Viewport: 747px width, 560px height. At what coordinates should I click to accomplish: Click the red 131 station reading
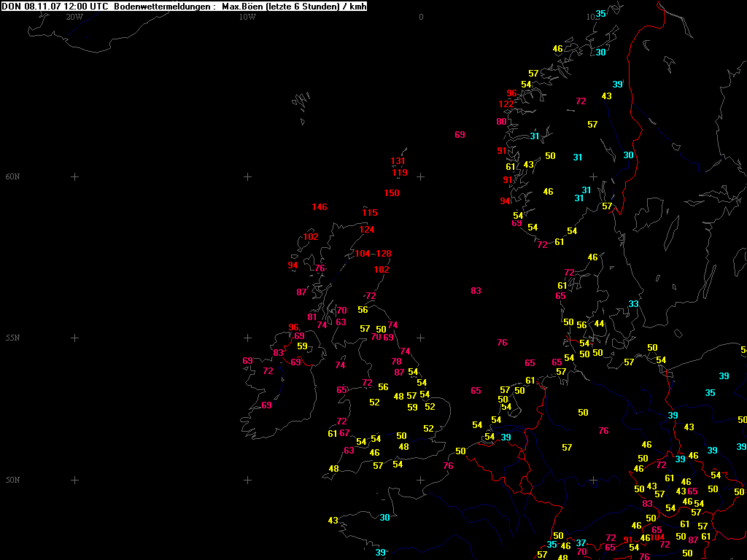click(398, 161)
